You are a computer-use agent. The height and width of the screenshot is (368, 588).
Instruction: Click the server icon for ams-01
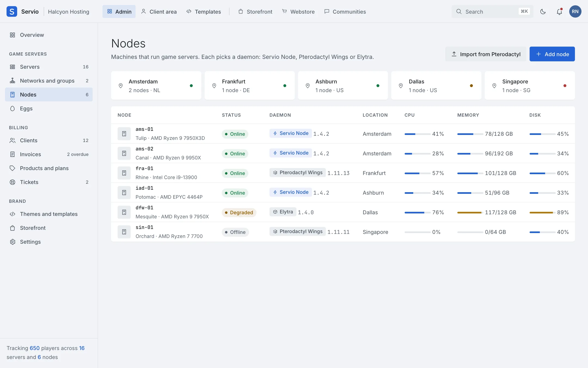click(x=124, y=134)
